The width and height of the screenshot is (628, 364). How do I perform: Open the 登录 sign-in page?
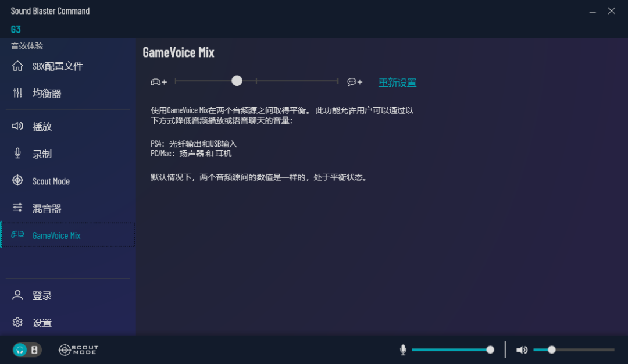[42, 296]
